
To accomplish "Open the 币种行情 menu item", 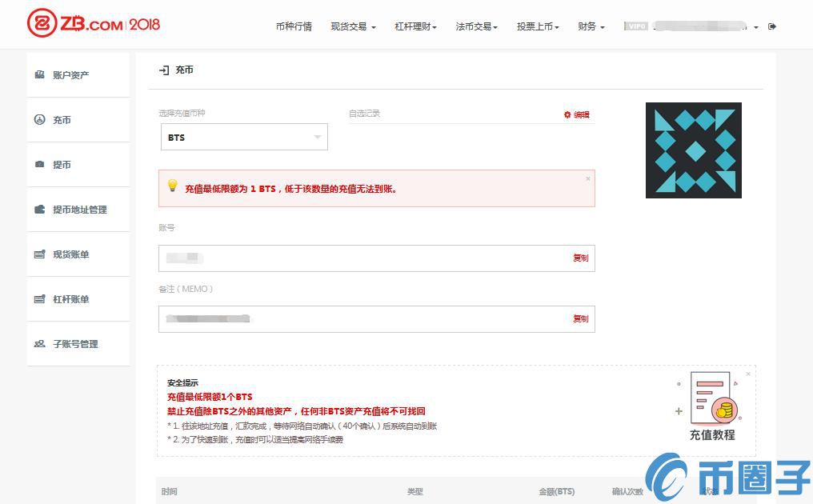I will coord(294,26).
